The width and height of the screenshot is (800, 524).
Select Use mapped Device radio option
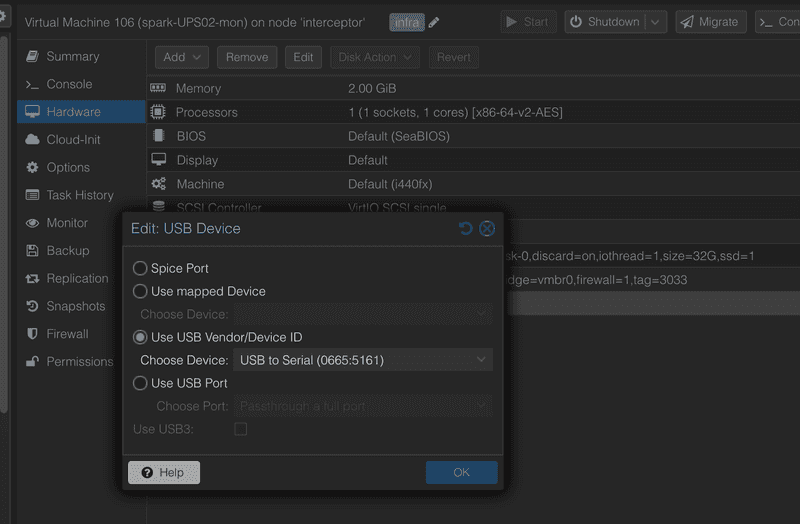[x=141, y=292]
